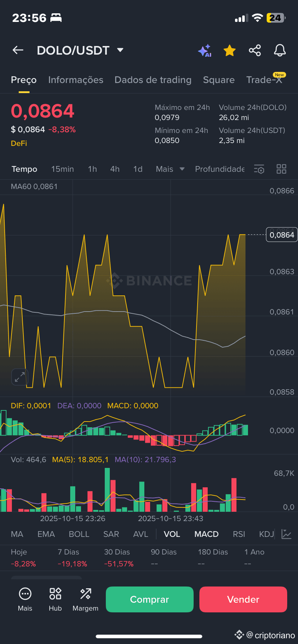Viewport: 298px width, 644px height.
Task: Toggle the MACD indicator
Action: click(x=207, y=534)
